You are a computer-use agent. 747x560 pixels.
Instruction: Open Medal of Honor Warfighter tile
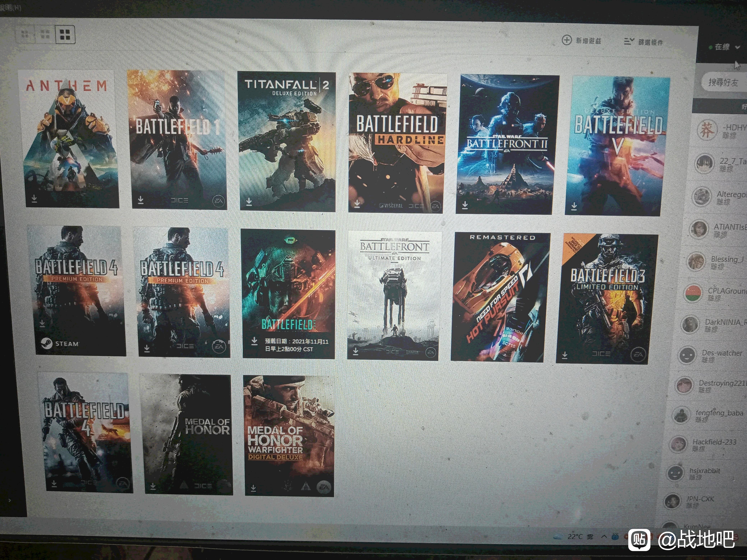click(x=289, y=436)
